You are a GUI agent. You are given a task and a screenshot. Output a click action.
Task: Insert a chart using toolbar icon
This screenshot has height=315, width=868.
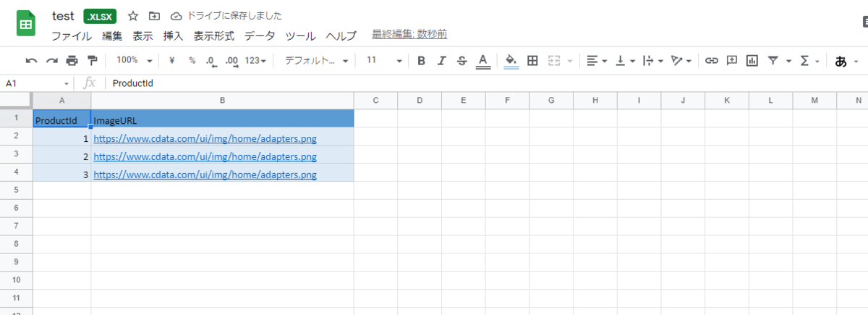click(x=752, y=61)
